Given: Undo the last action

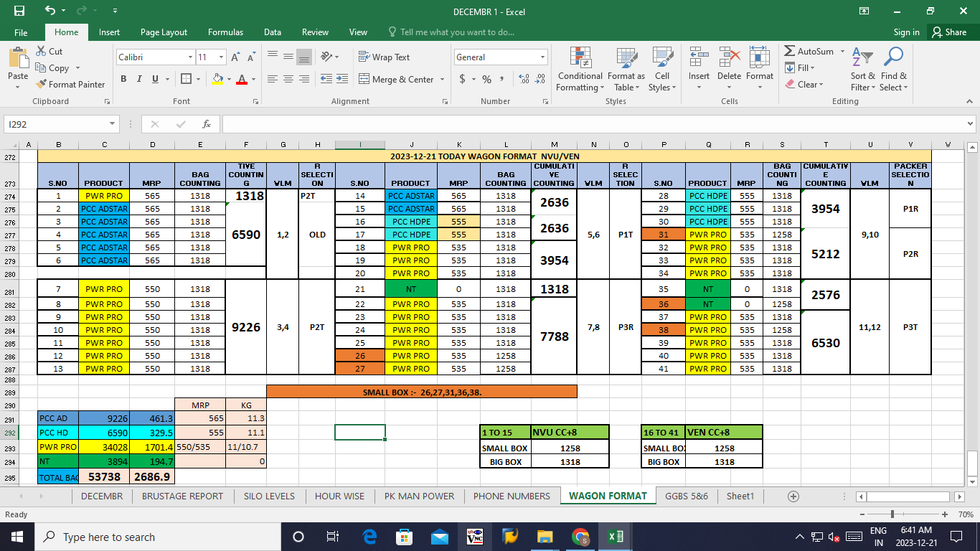Looking at the screenshot, I should click(x=50, y=11).
